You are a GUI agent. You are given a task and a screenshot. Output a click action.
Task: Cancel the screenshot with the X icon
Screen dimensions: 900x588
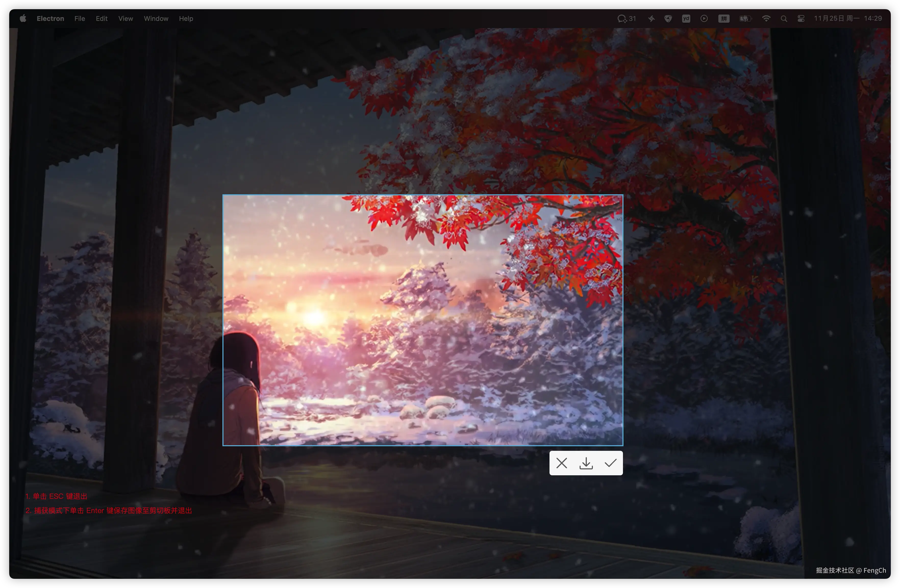(x=561, y=463)
